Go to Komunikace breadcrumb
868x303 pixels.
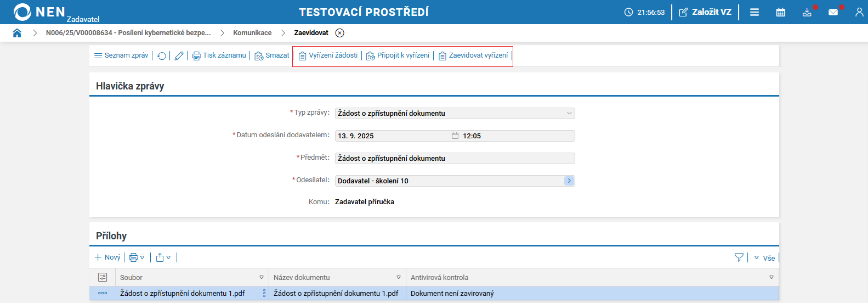(x=252, y=33)
